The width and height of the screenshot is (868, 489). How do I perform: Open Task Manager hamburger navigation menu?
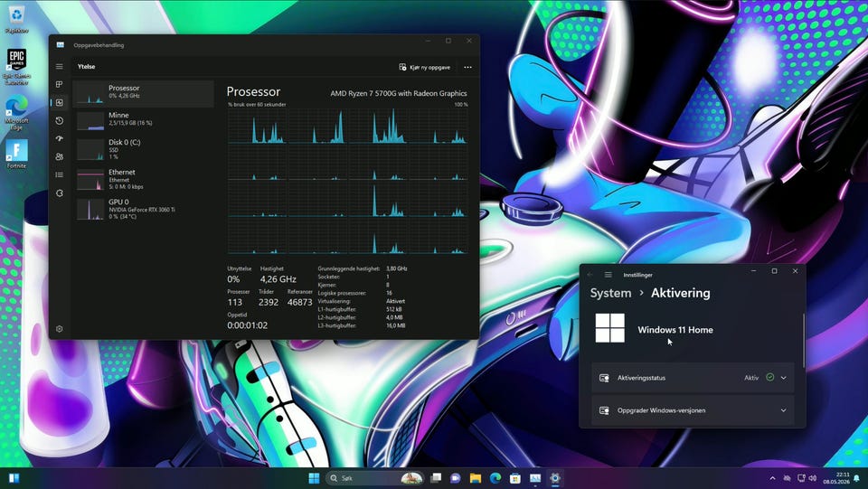[x=60, y=66]
